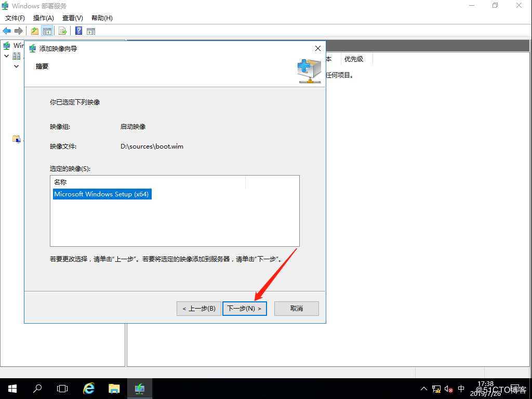Toggle the show/hide action pane icon

coord(90,31)
